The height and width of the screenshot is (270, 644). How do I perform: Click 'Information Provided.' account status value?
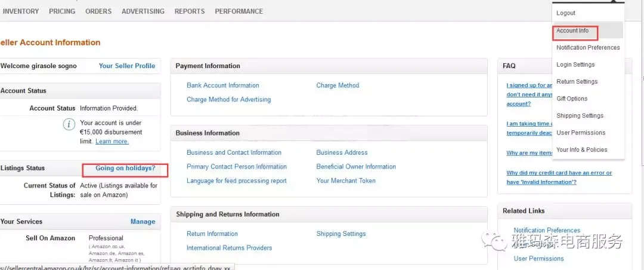[109, 109]
